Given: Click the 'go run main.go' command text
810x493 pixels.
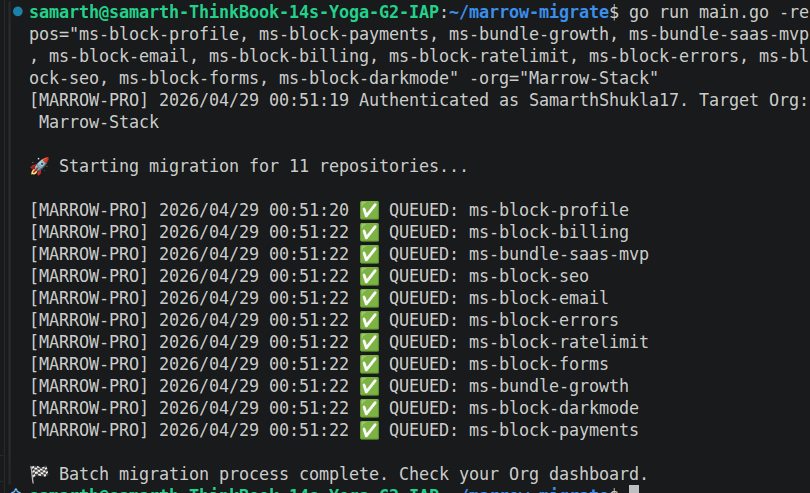Looking at the screenshot, I should coord(698,12).
